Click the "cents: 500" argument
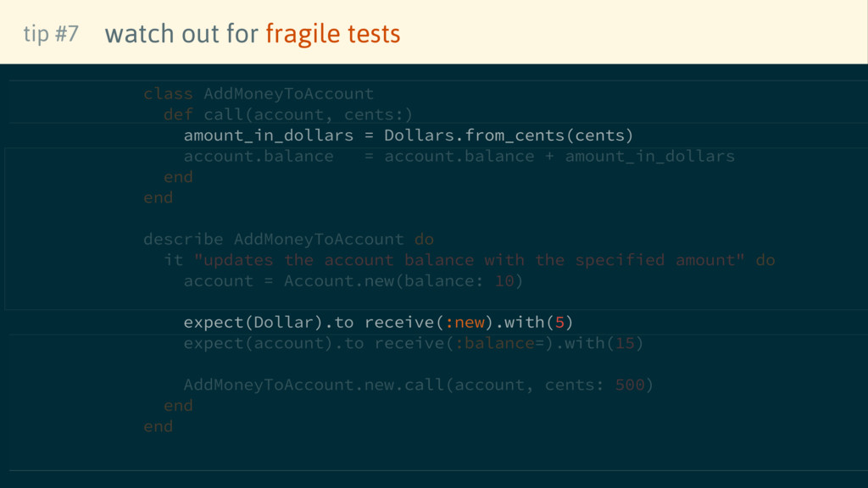This screenshot has width=868, height=488. (595, 385)
